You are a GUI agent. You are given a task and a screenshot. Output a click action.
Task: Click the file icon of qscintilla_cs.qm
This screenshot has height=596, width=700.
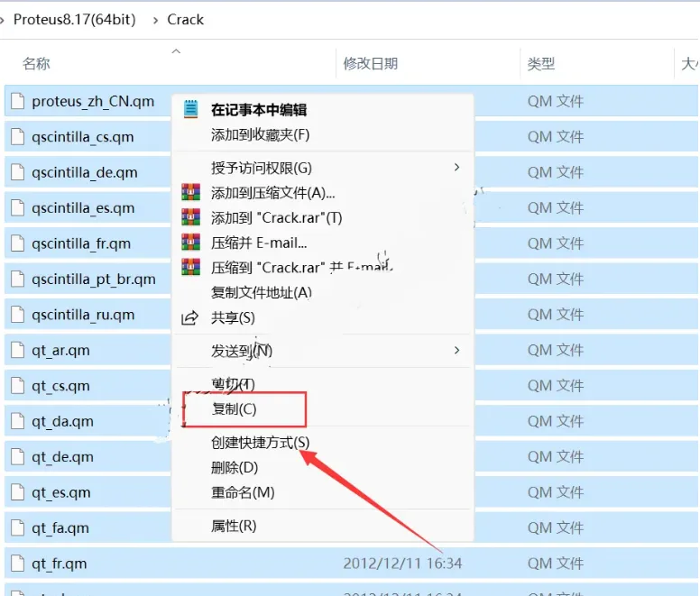17,136
